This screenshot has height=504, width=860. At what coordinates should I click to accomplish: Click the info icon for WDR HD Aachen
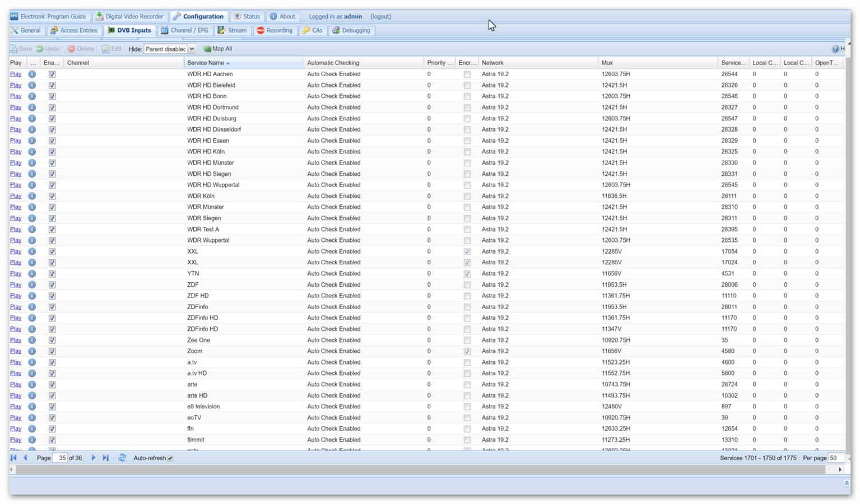coord(32,74)
